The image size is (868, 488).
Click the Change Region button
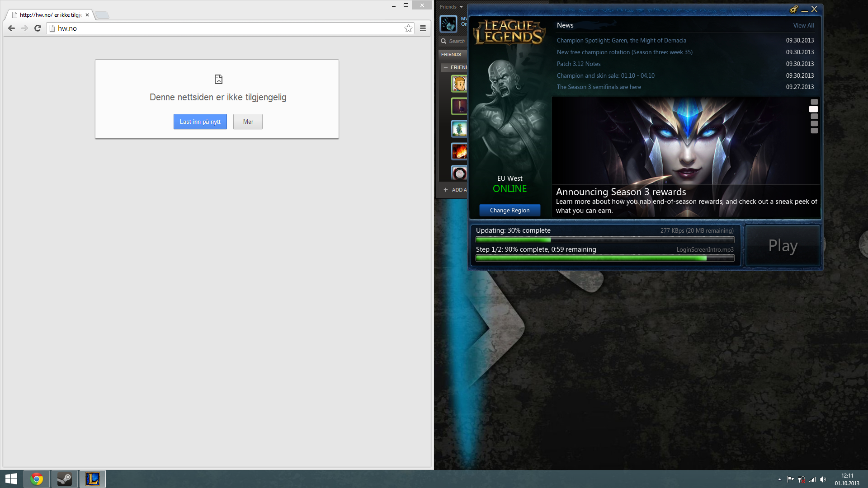tap(509, 210)
